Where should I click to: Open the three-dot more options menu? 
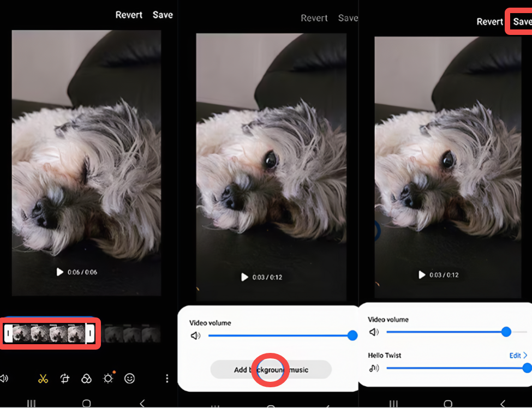click(167, 378)
